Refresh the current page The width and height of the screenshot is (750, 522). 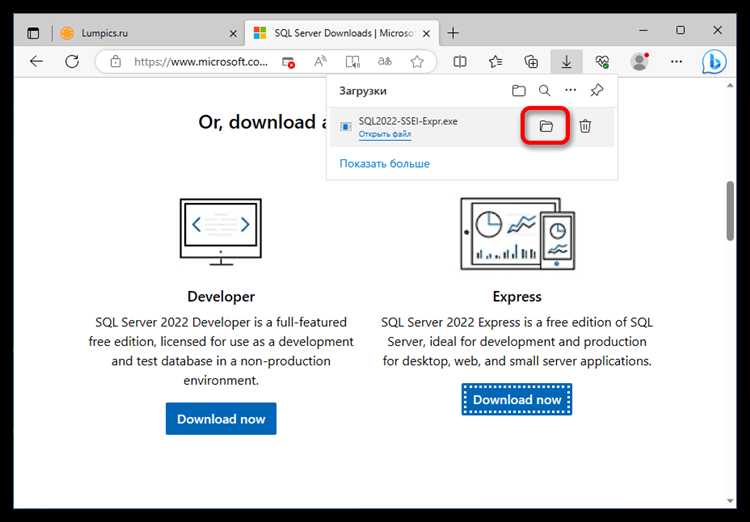click(72, 61)
